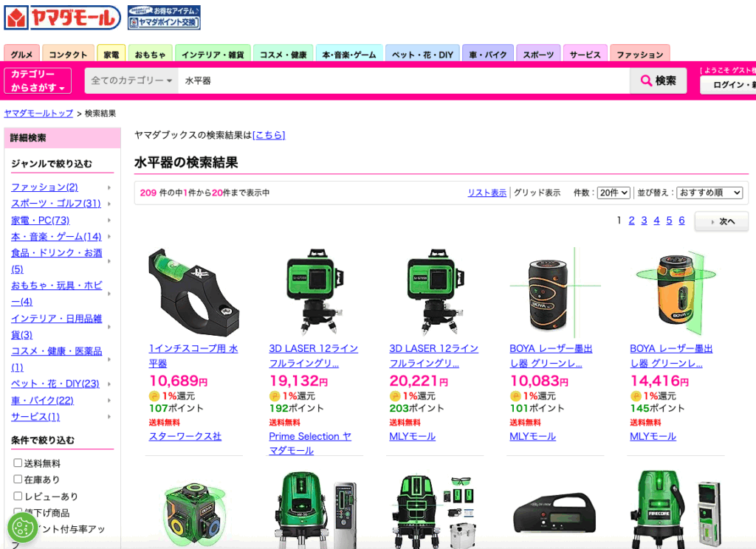Open カテゴリーからさがす menu
The height and width of the screenshot is (549, 756).
pyautogui.click(x=38, y=80)
